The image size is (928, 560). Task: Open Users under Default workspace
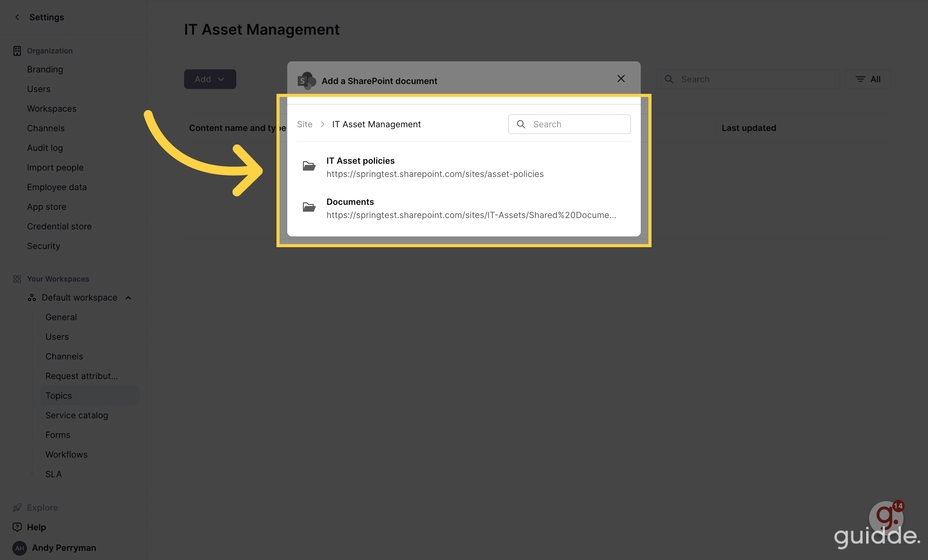57,337
